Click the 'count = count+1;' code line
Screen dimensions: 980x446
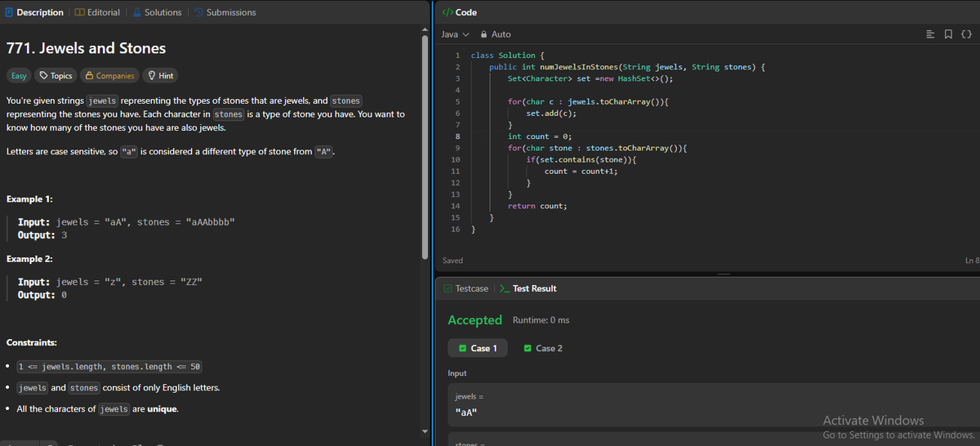coord(581,172)
